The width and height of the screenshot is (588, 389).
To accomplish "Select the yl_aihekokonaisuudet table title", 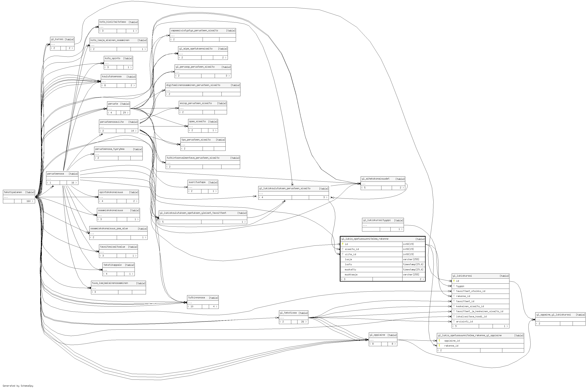I will click(375, 179).
